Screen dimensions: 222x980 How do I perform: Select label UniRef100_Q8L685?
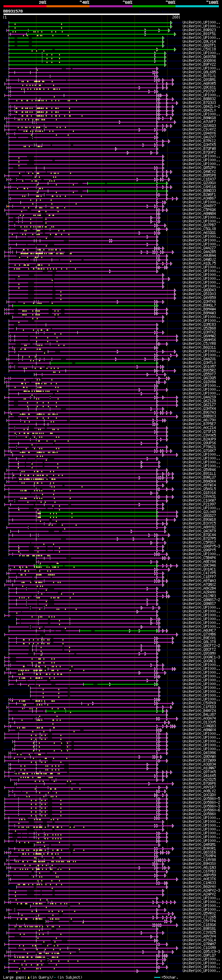pos(199,72)
